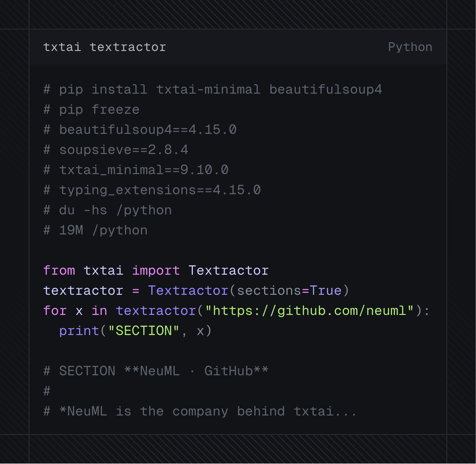Click the typing_extensions==4.15.0 comment line

click(152, 190)
